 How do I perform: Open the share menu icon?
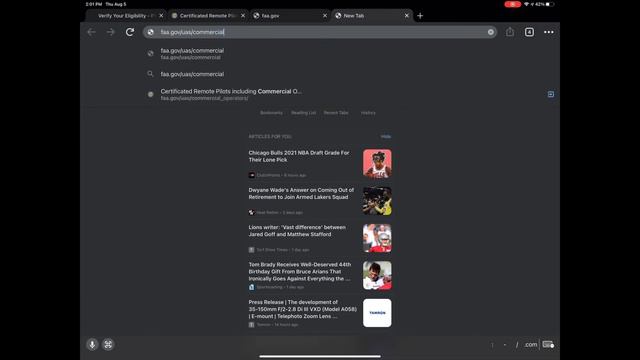(510, 31)
